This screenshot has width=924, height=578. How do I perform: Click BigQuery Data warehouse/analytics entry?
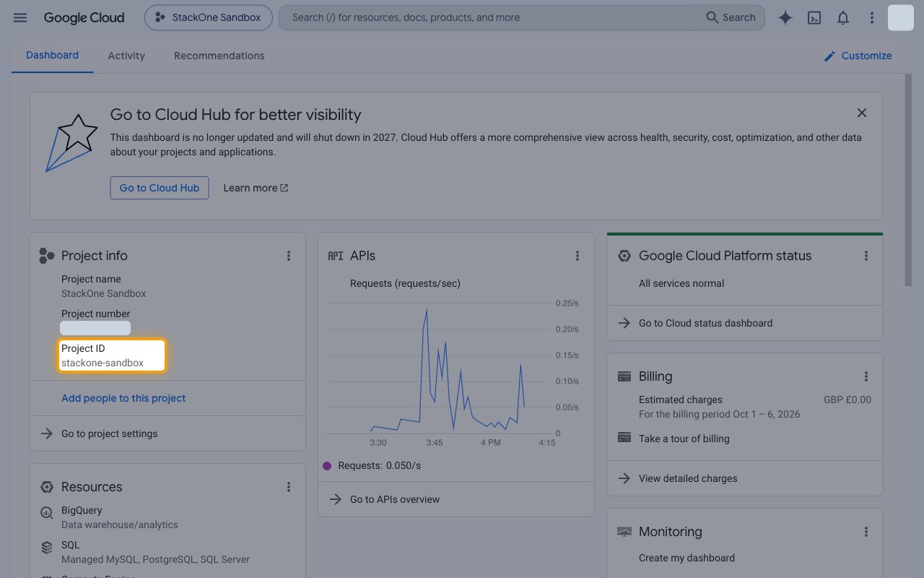tap(120, 517)
